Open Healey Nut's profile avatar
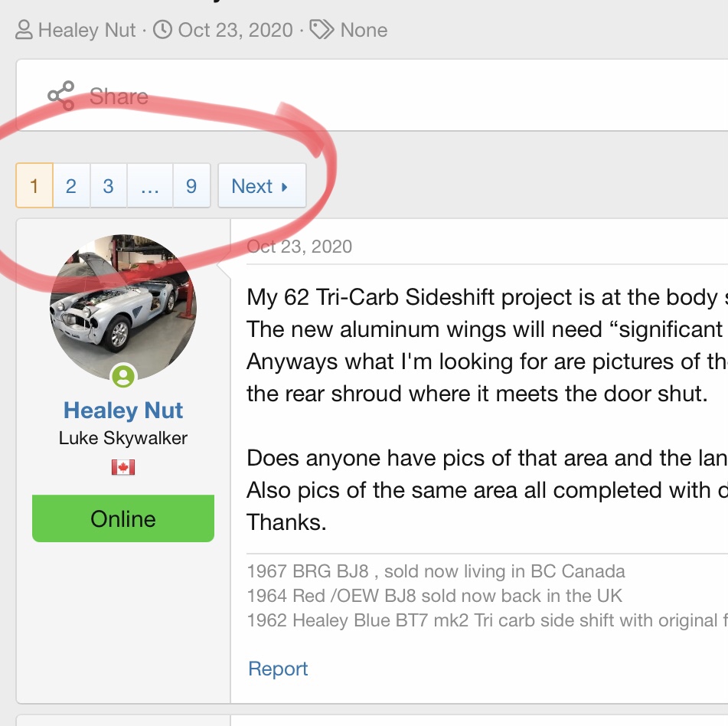The image size is (728, 726). (x=123, y=306)
